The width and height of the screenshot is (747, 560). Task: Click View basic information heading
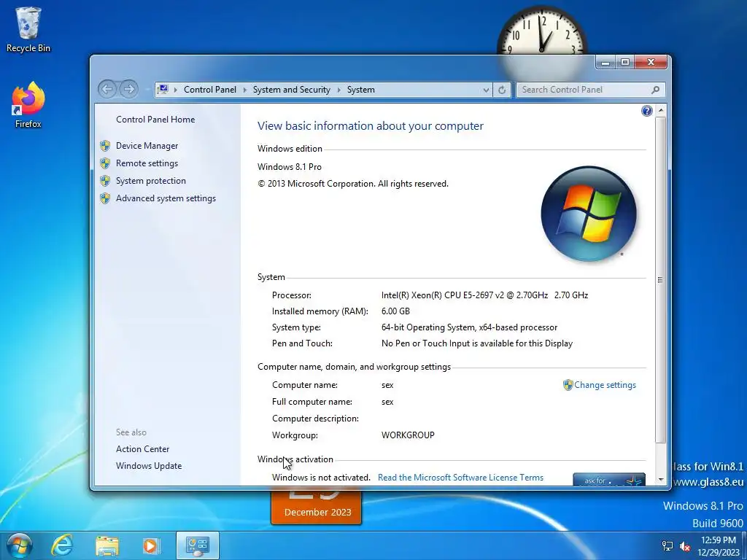[x=370, y=126]
